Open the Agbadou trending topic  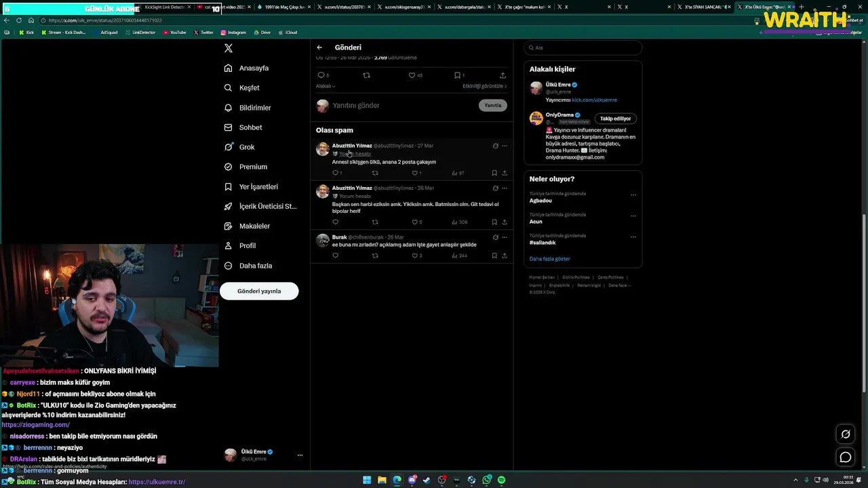point(540,201)
